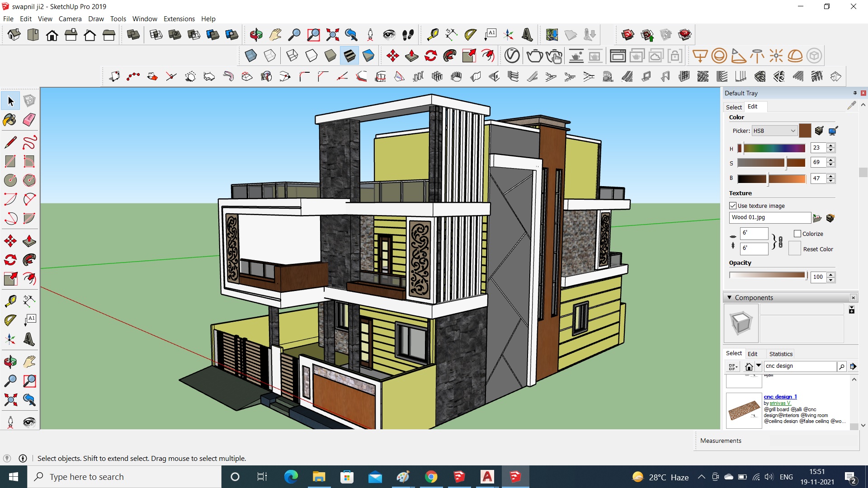868x488 pixels.
Task: Select the 3D Text tool in top toolbar
Action: (527, 35)
